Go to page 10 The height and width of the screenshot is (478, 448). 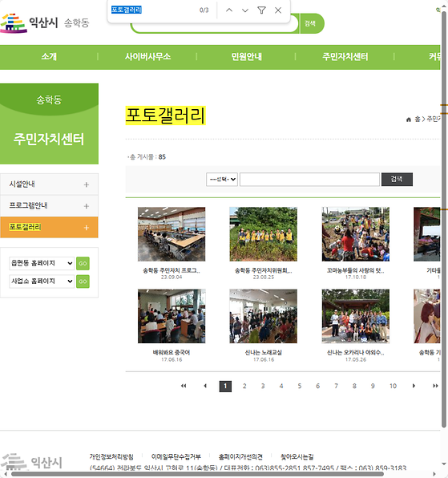click(393, 387)
